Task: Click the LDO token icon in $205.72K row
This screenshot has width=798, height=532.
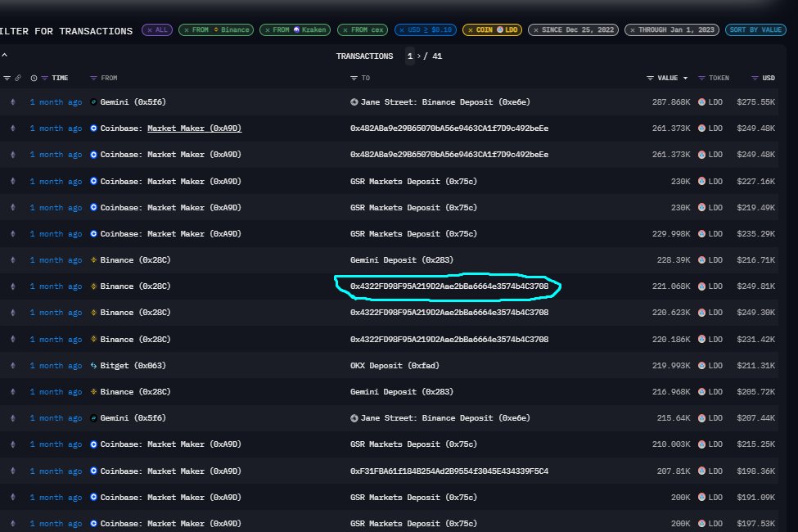Action: [701, 392]
